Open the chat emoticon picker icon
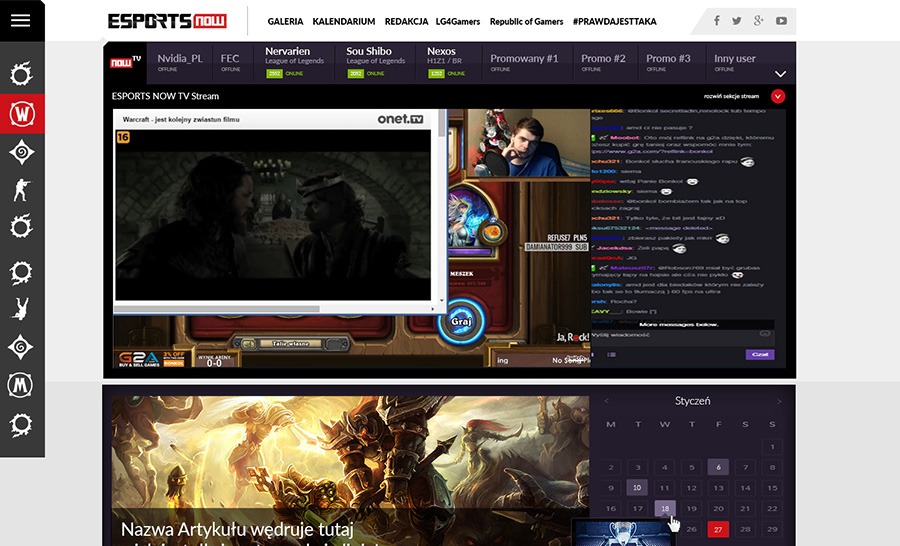900x546 pixels. coord(765,334)
